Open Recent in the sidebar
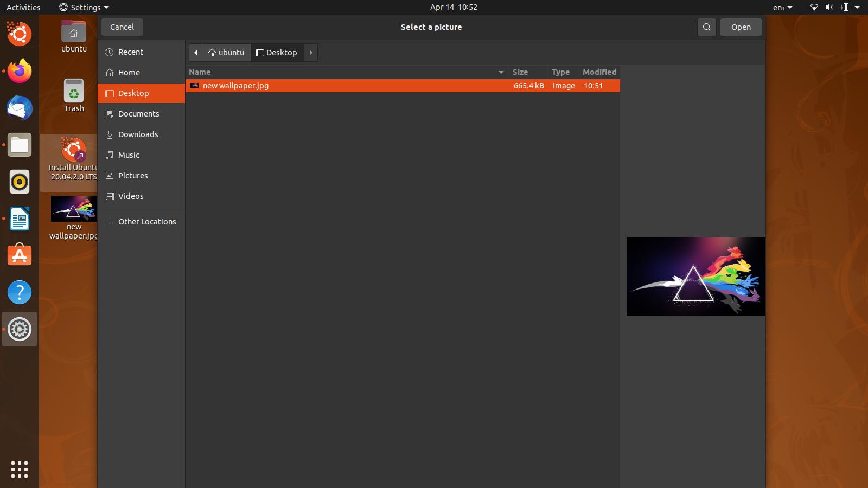Image resolution: width=868 pixels, height=488 pixels. (141, 52)
